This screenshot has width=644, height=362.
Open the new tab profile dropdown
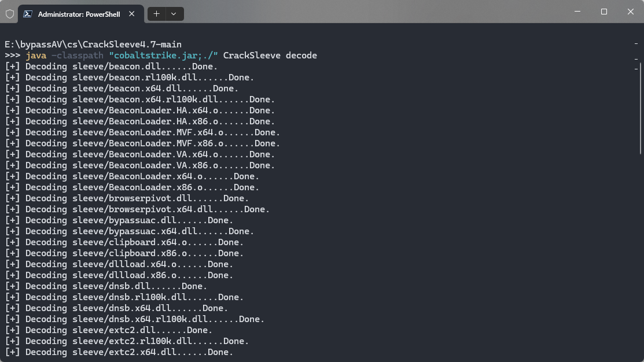(x=174, y=14)
